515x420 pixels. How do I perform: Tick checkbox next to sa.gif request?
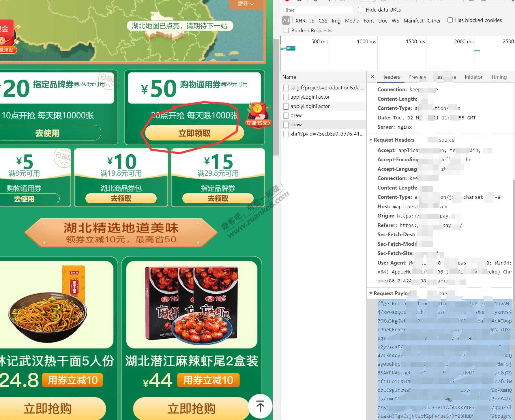pos(286,88)
